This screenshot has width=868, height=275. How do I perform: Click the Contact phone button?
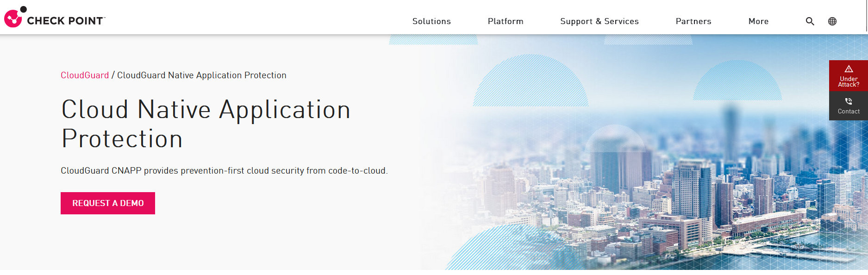coord(849,106)
